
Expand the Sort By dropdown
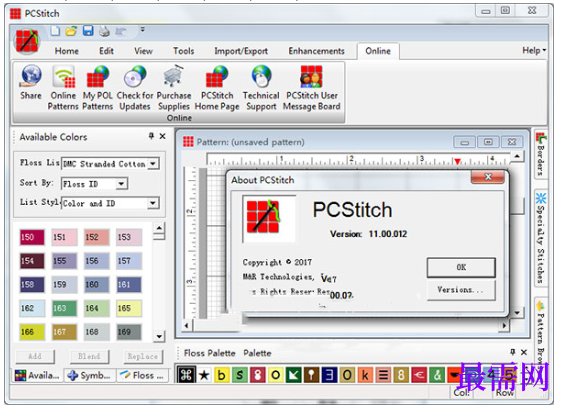[121, 184]
